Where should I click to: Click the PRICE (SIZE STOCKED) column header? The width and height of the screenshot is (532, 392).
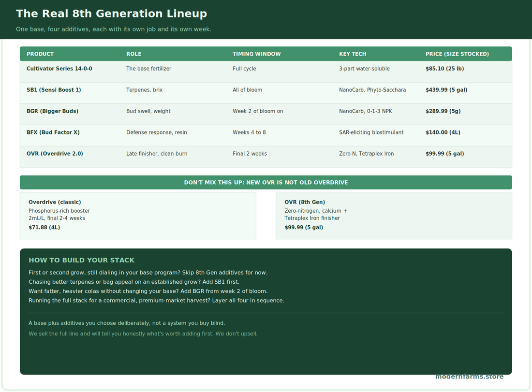[x=457, y=54]
